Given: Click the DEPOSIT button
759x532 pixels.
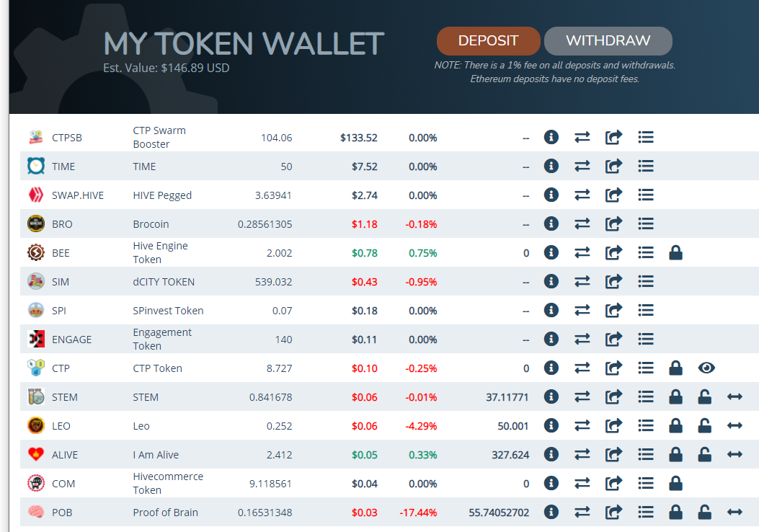Looking at the screenshot, I should [488, 40].
